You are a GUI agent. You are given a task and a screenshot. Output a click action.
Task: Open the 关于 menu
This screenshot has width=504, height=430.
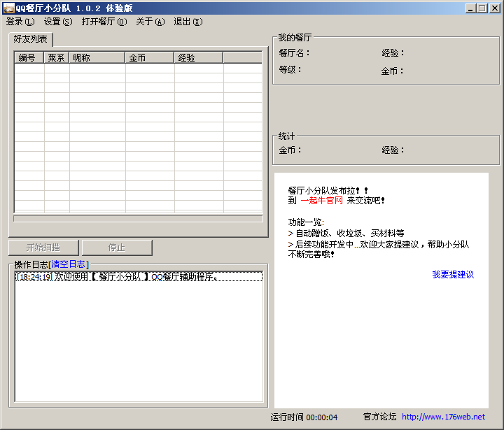tap(150, 22)
